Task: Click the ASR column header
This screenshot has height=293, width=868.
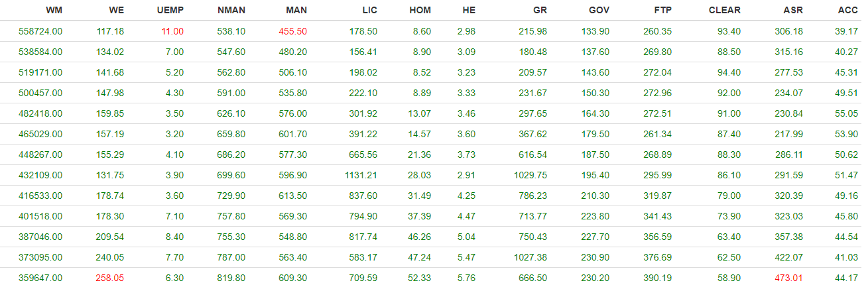Action: [x=794, y=11]
